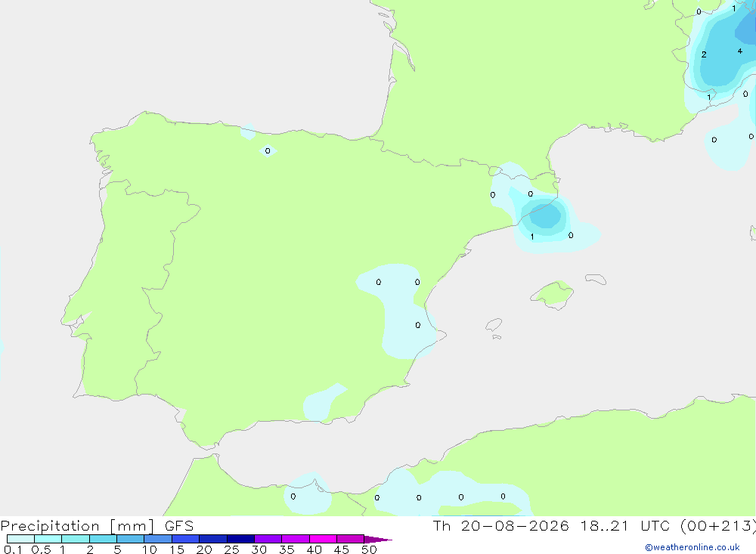
Task: Click the '50' legend scale label
Action: click(x=369, y=549)
